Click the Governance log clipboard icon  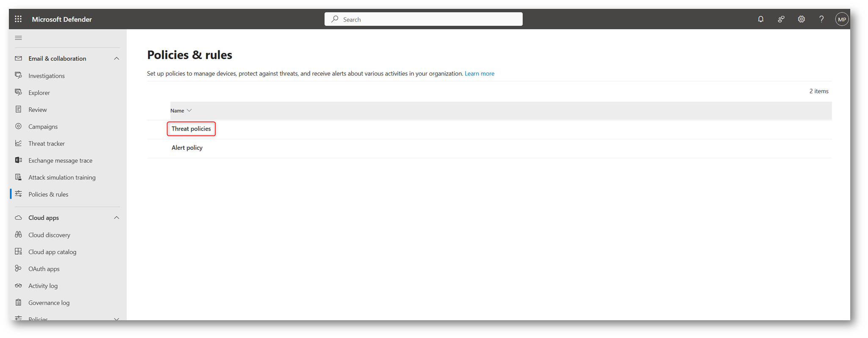[18, 302]
